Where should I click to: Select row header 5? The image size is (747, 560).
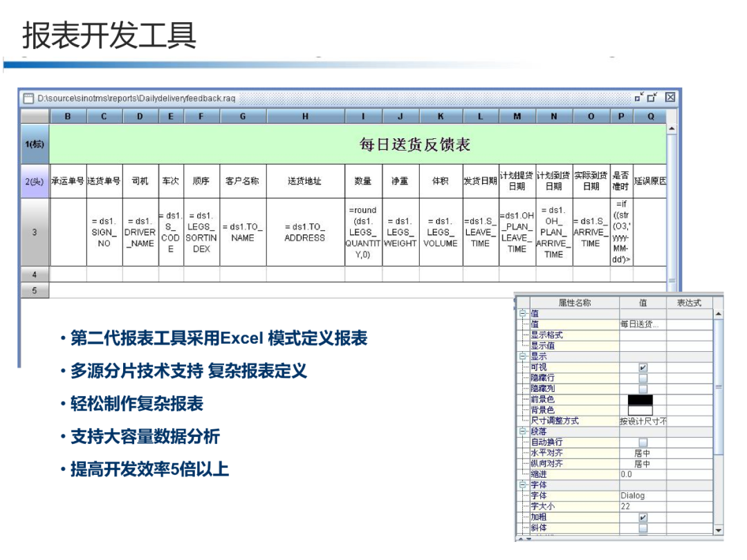35,290
